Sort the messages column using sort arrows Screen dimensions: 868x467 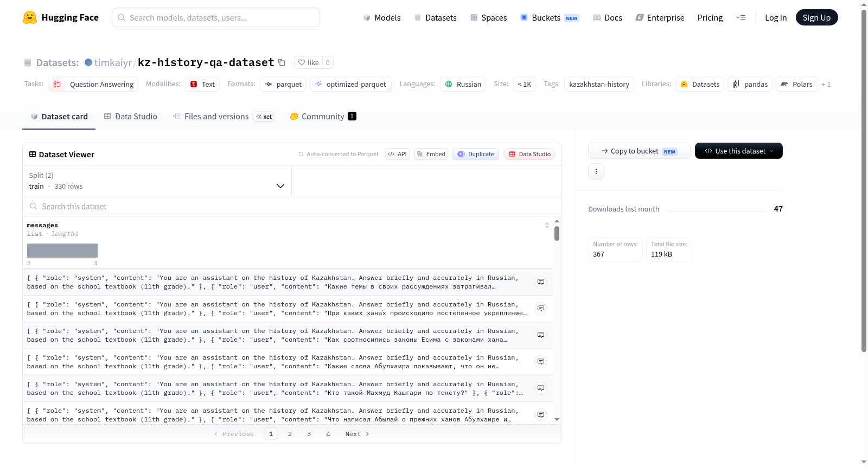(x=547, y=225)
